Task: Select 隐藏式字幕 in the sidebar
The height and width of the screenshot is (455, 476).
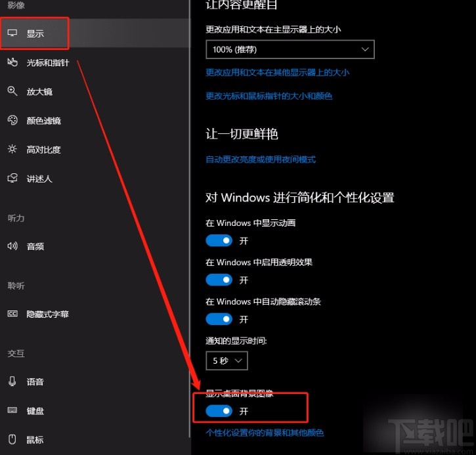Action: (95, 314)
